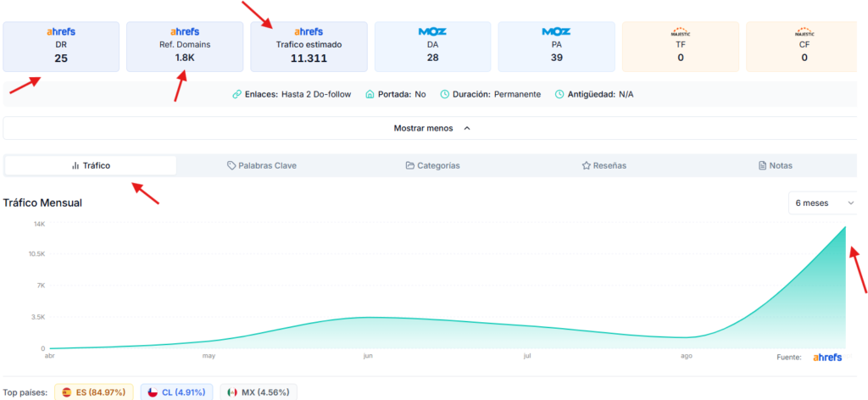The width and height of the screenshot is (868, 400).
Task: Click the Tráfico Mensual heading
Action: (42, 203)
